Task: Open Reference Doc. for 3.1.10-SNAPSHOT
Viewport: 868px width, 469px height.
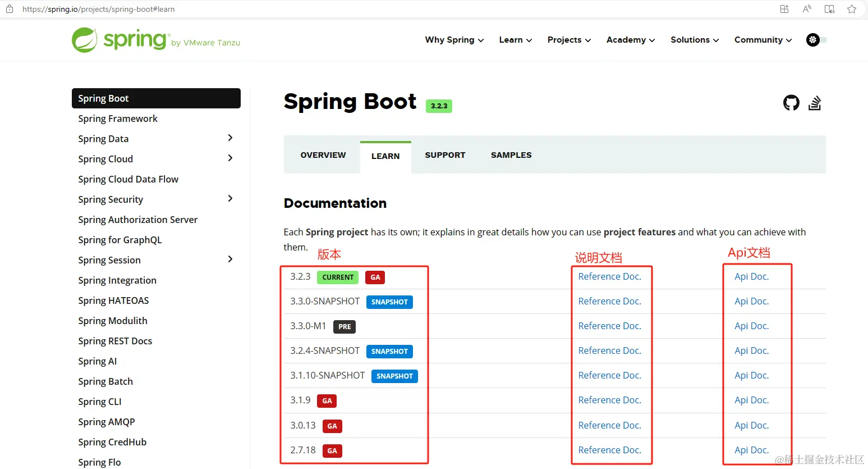Action: pos(609,375)
